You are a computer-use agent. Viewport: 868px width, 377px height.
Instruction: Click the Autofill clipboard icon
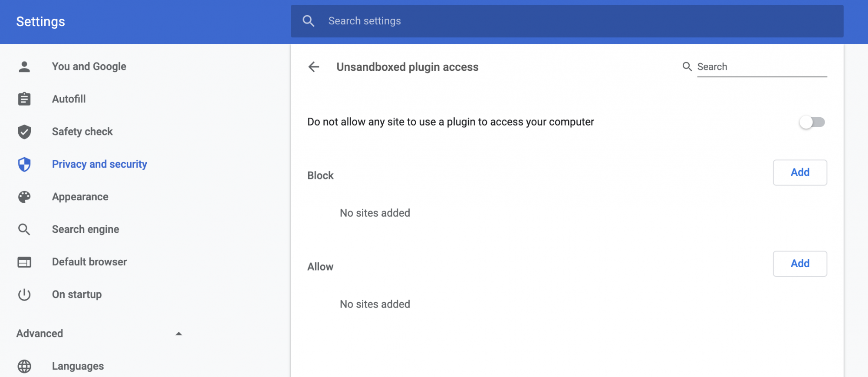click(24, 99)
